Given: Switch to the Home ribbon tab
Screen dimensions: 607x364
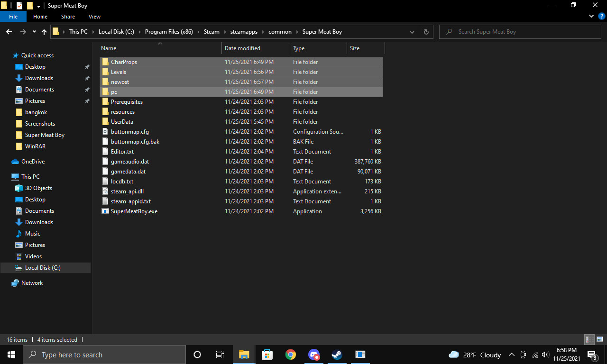Looking at the screenshot, I should pos(40,17).
